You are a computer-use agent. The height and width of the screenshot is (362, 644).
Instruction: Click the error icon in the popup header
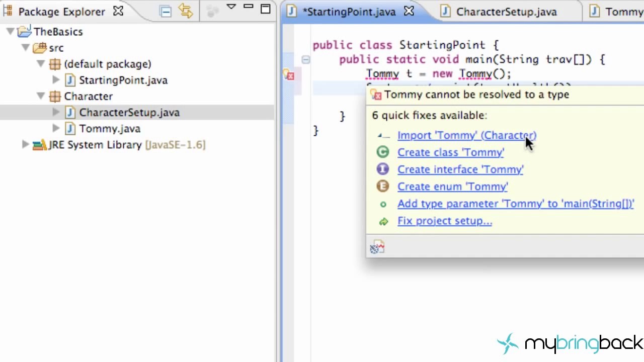376,95
